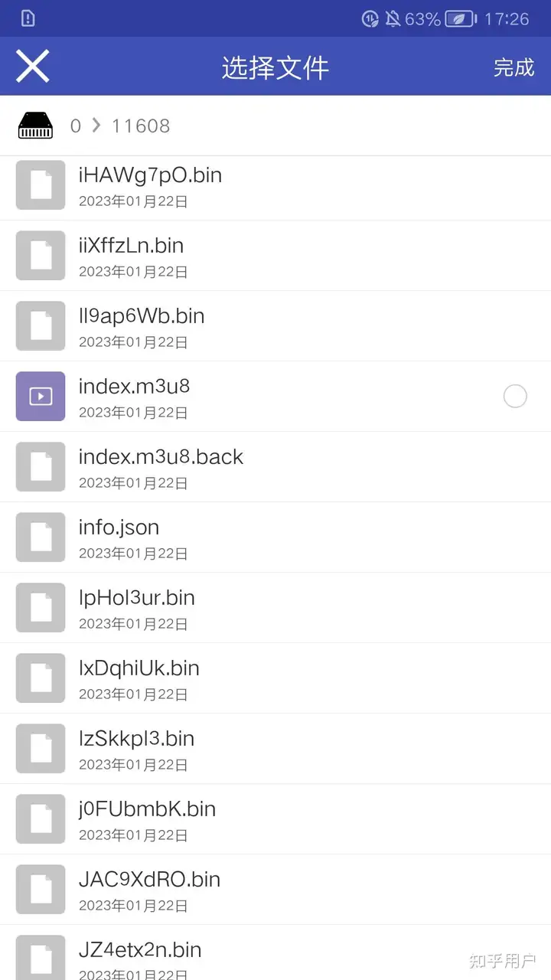Tap the storage drive icon in breadcrumb
This screenshot has height=980, width=551.
click(36, 126)
